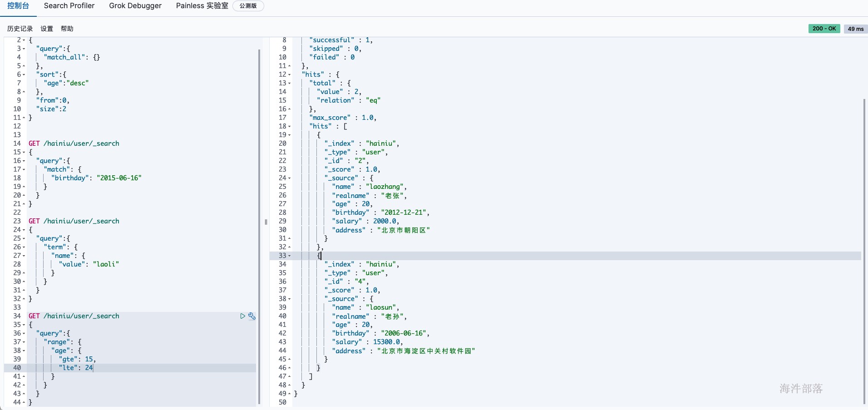The image size is (868, 410).
Task: Collapse fold arrow at editor line 3 "query"
Action: 24,49
